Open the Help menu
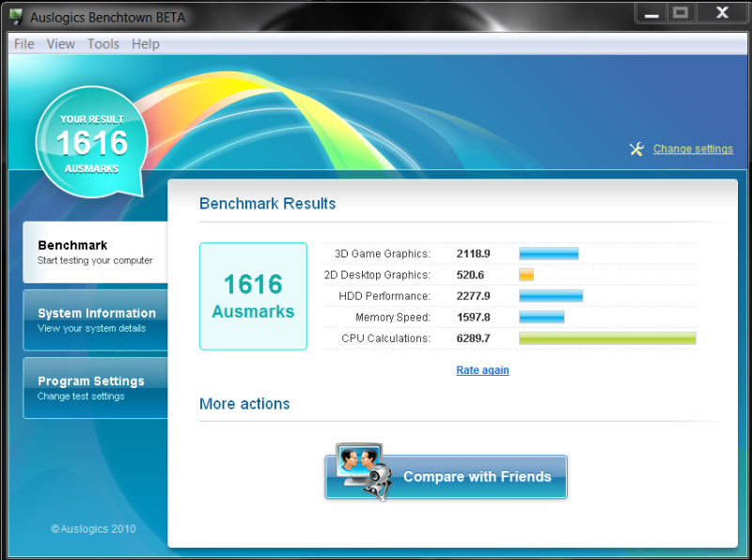The image size is (752, 560). pyautogui.click(x=146, y=44)
